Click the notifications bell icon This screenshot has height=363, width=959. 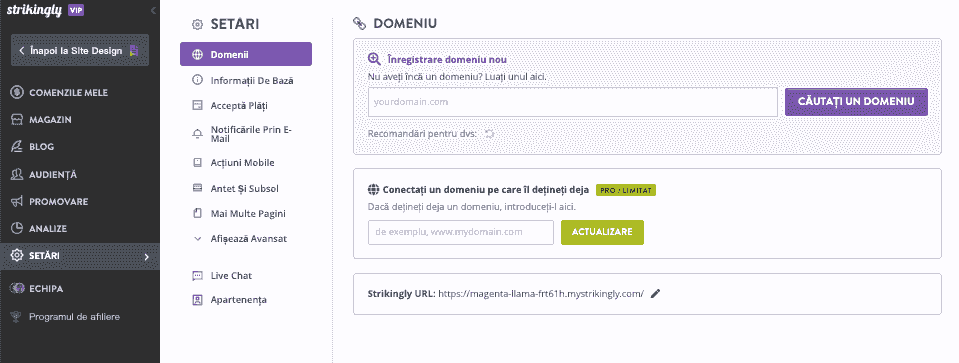pos(197,134)
